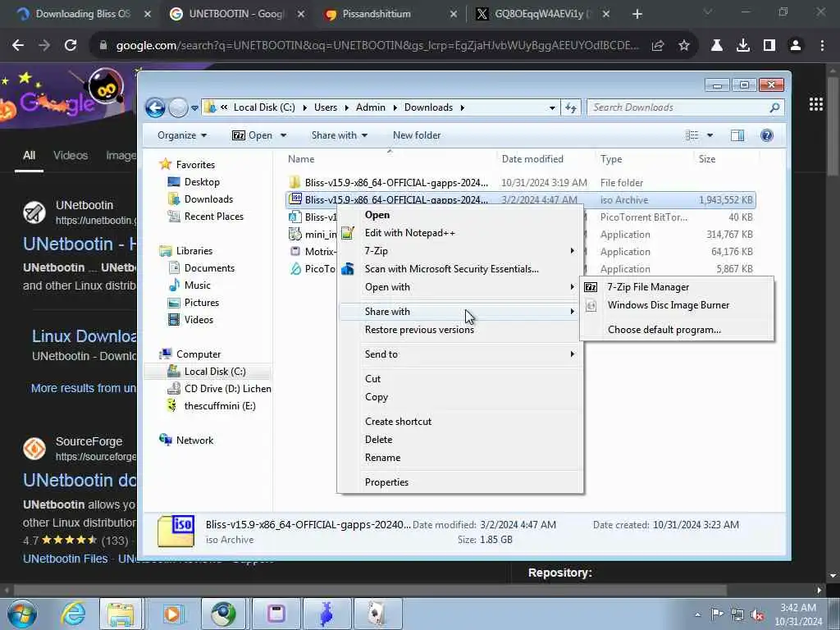
Task: Open Google Videos results tab
Action: tap(71, 155)
